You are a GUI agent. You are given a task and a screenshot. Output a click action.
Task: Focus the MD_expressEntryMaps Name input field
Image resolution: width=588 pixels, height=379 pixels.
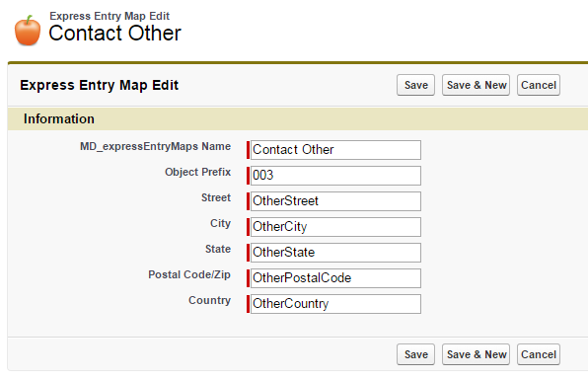pyautogui.click(x=335, y=150)
